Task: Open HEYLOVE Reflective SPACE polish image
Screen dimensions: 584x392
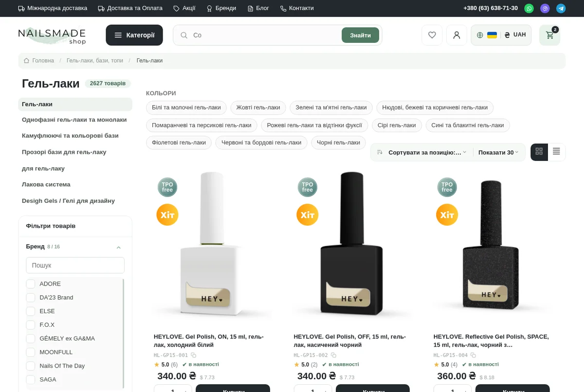Action: click(x=492, y=244)
